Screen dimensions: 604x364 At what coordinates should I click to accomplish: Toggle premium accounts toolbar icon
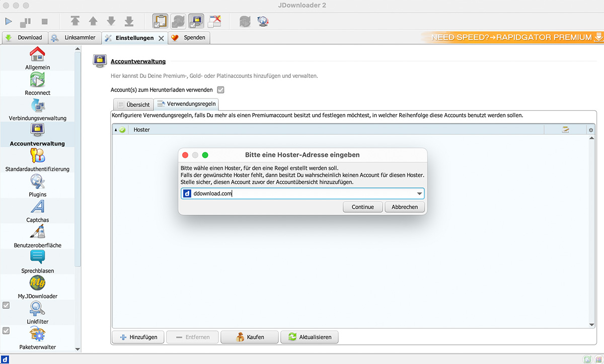point(196,21)
